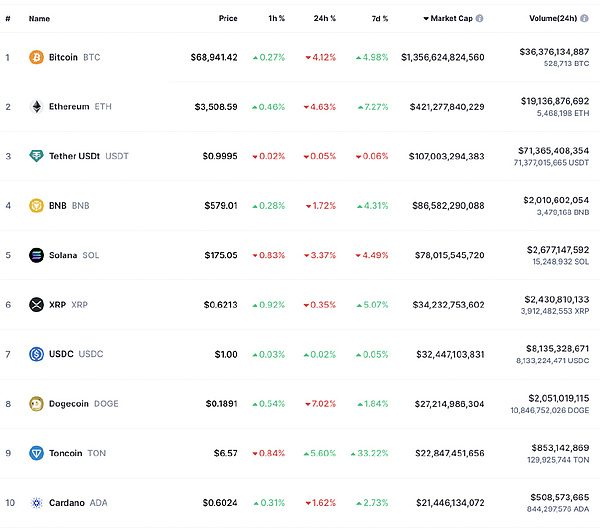Click the Toncoin blue logo icon
600x530 pixels.
[x=37, y=453]
